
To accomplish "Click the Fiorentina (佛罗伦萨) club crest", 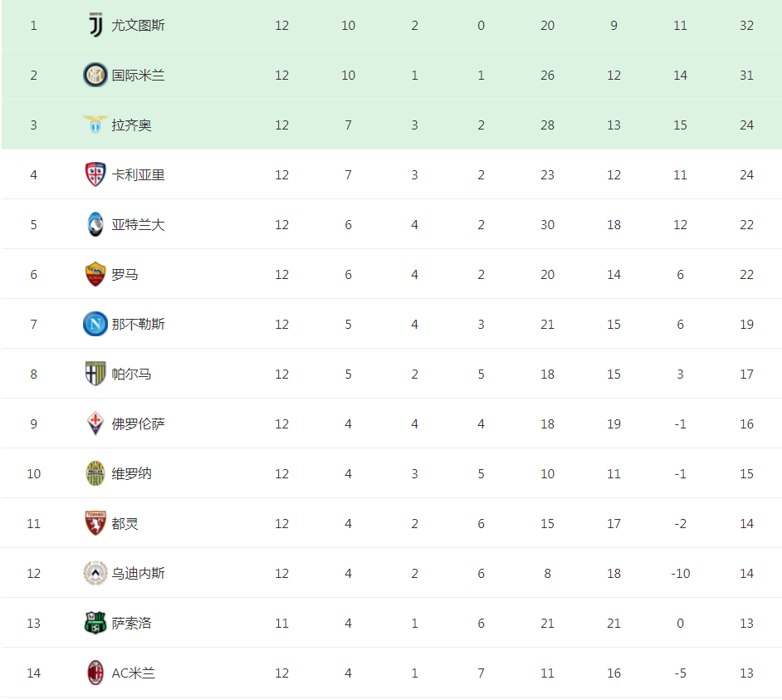I will coord(95,423).
